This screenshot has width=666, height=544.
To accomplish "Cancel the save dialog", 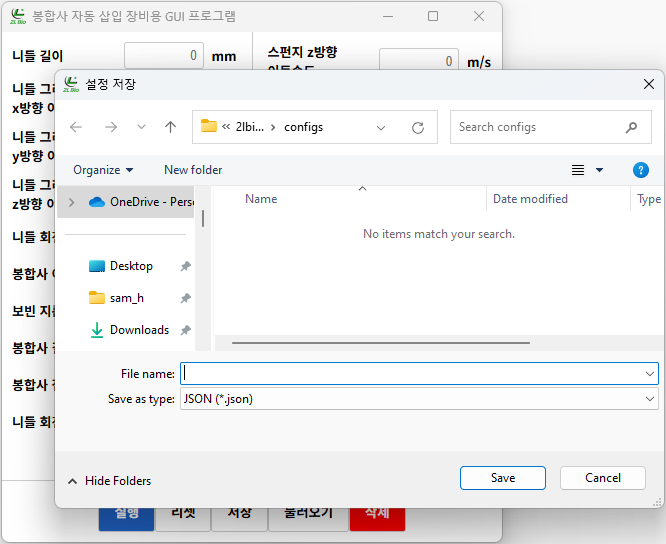I will (x=603, y=478).
